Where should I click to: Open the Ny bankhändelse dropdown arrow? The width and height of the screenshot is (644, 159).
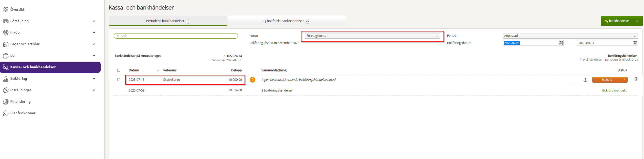coord(637,21)
